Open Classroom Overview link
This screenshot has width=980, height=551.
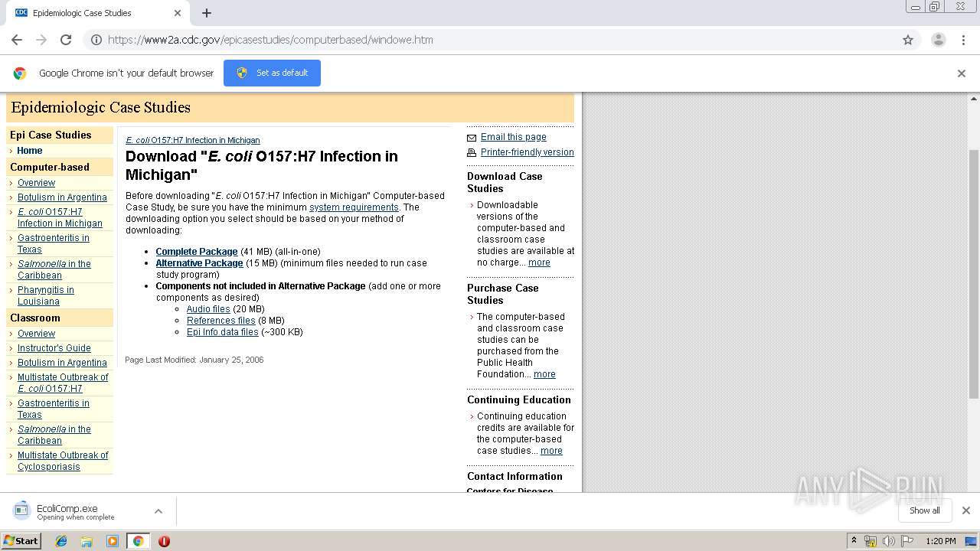tap(36, 334)
